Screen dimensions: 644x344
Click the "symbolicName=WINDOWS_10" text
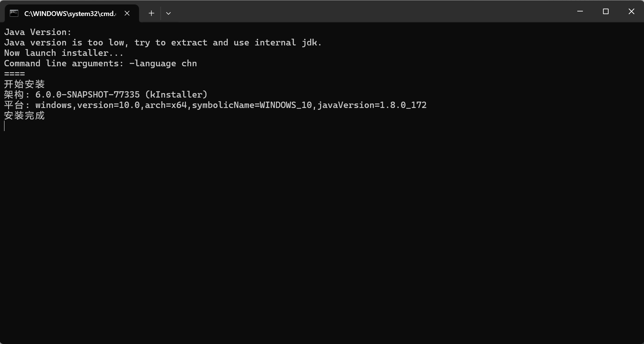point(252,105)
